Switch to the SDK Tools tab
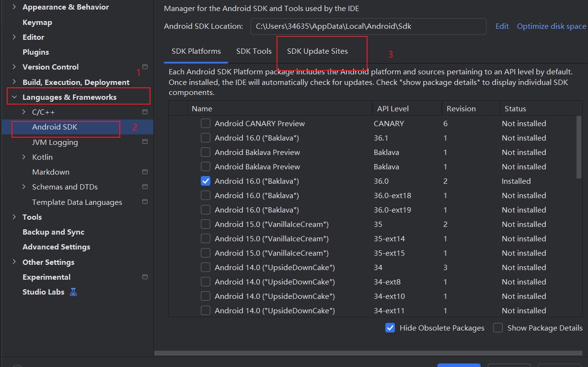588x367 pixels. (254, 51)
